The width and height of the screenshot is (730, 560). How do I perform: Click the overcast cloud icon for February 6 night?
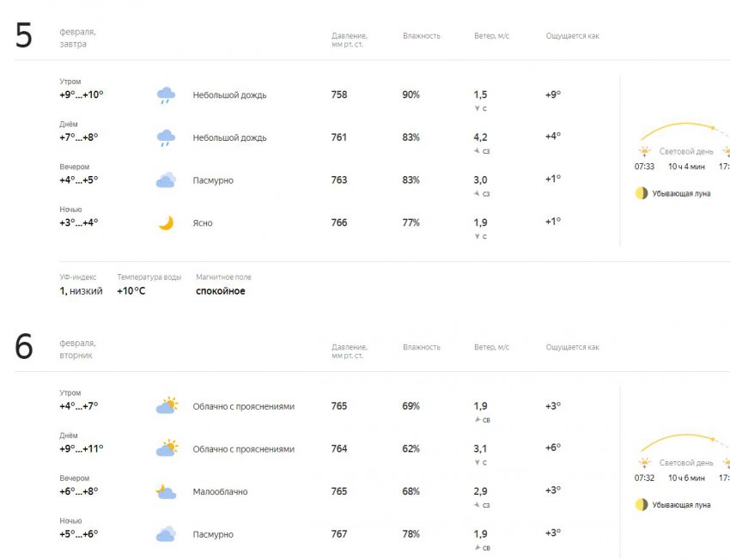[166, 534]
